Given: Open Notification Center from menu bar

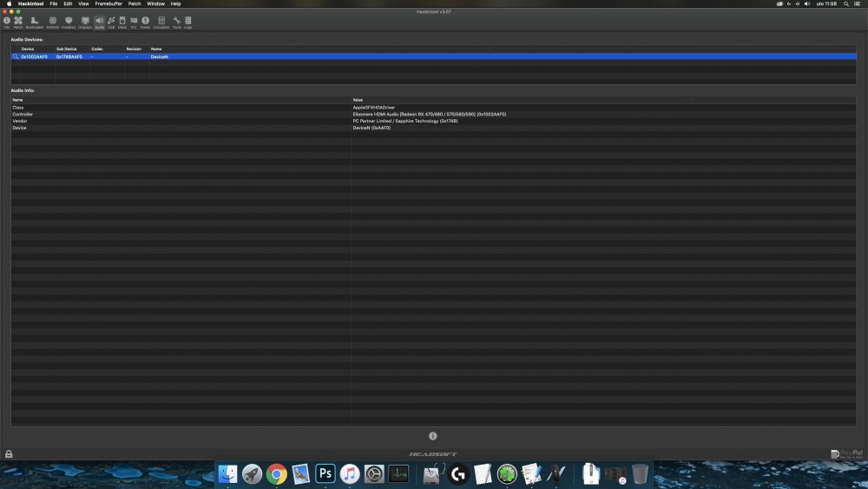Looking at the screenshot, I should coord(857,3).
